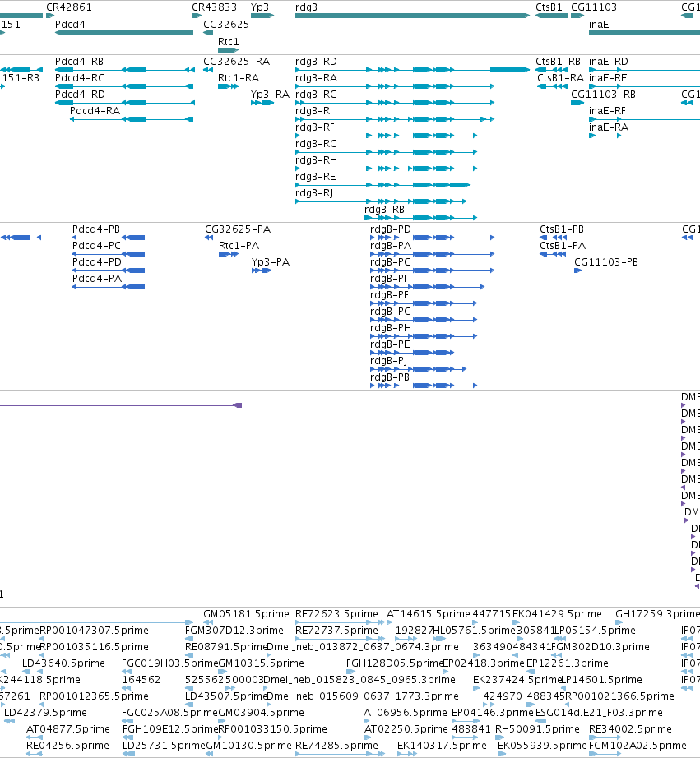Open transcript CtsB1-RB label
This screenshot has height=758, width=700.
point(558,62)
